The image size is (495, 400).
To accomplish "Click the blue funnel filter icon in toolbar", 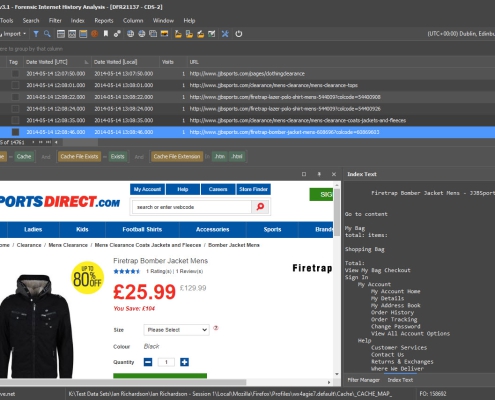I will click(x=36, y=34).
